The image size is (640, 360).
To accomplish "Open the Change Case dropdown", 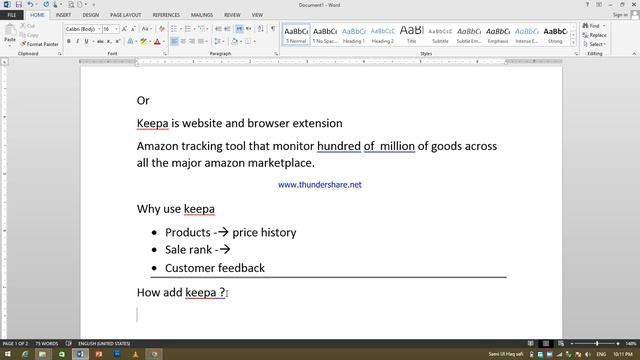I will 147,29.
